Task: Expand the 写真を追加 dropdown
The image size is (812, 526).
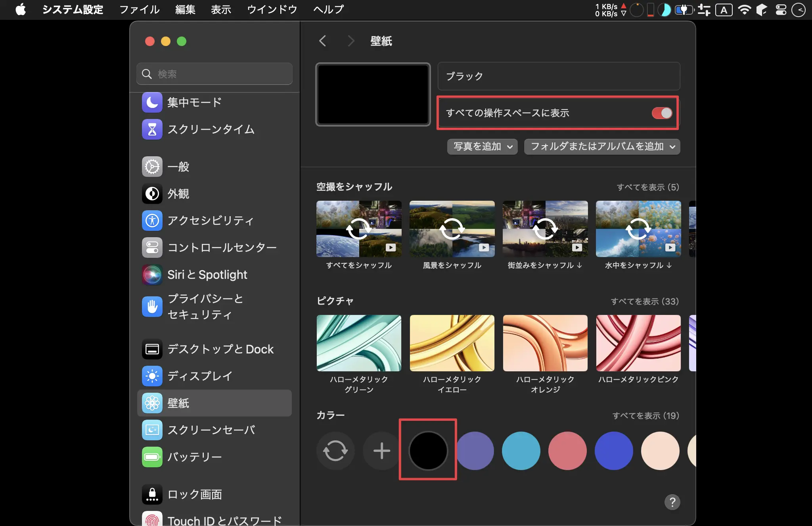Action: tap(482, 147)
